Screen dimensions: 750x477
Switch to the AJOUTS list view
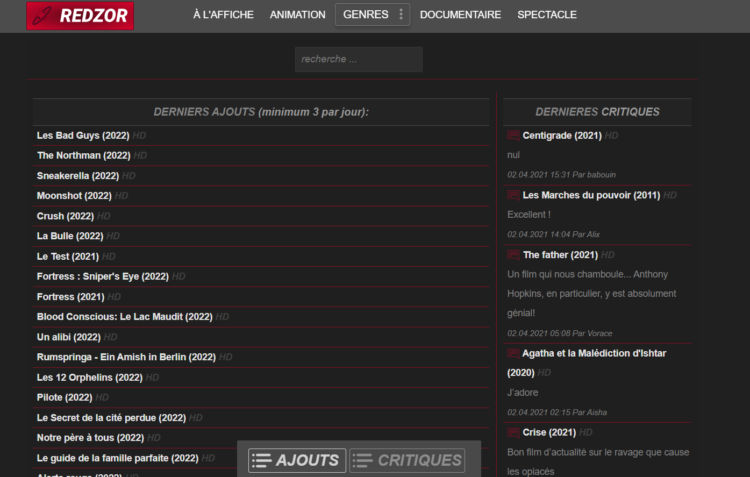(297, 460)
